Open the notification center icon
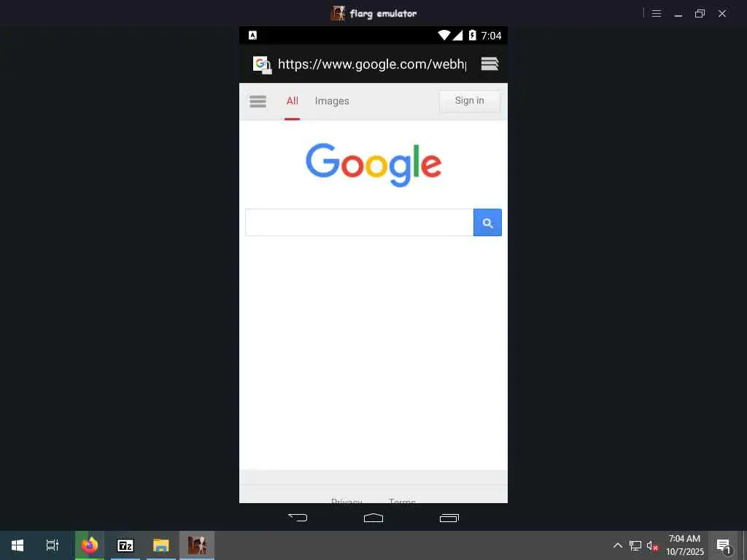This screenshot has width=747, height=560. pos(723,545)
